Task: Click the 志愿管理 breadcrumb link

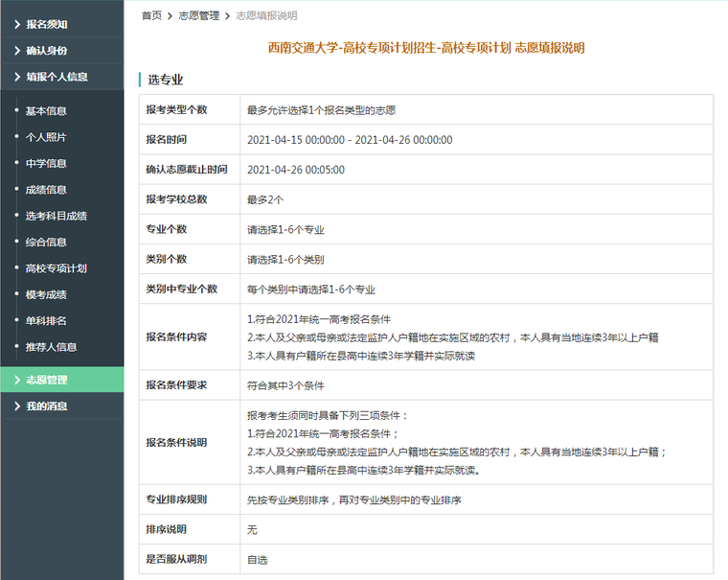Action: click(x=198, y=15)
